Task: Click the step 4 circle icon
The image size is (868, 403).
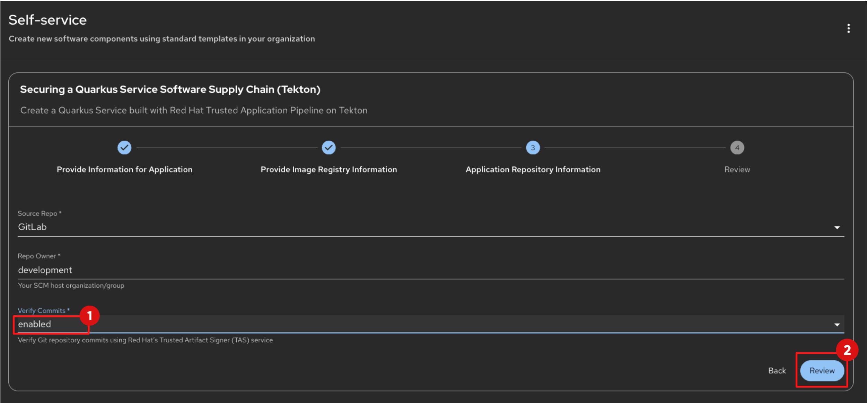Action: pyautogui.click(x=737, y=148)
